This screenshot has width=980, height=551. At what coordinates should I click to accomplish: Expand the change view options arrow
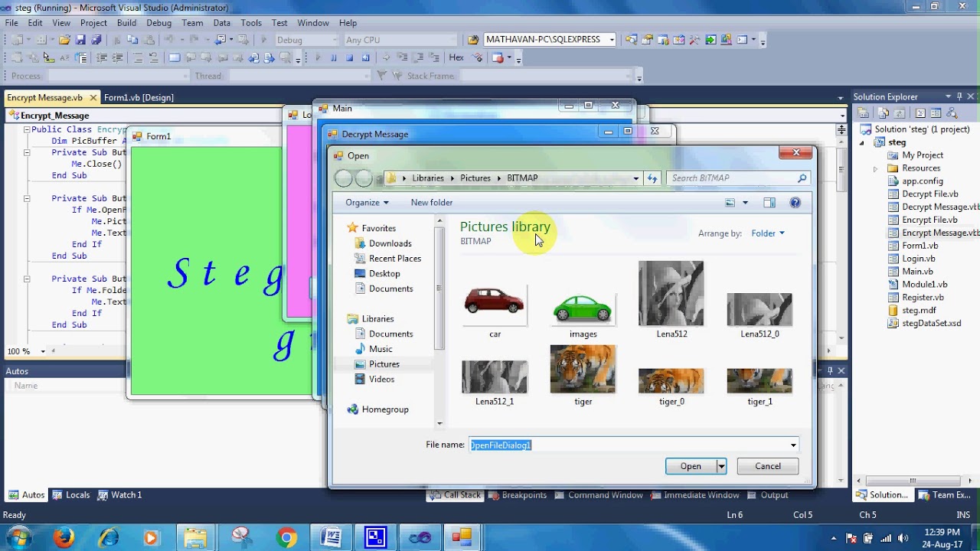[745, 203]
